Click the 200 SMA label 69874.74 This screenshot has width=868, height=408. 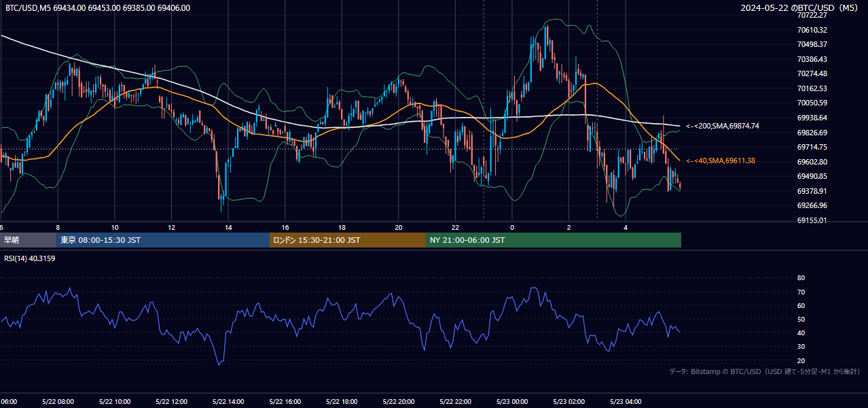[723, 126]
